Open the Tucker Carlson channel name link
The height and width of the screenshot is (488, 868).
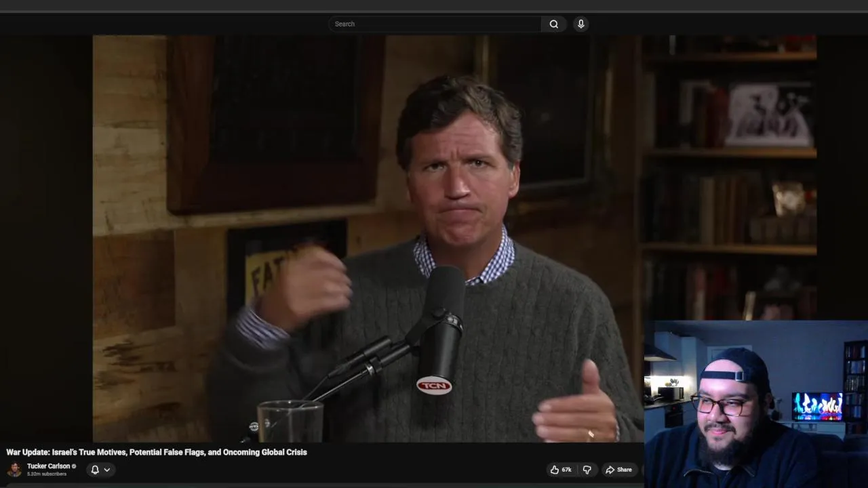(48, 466)
